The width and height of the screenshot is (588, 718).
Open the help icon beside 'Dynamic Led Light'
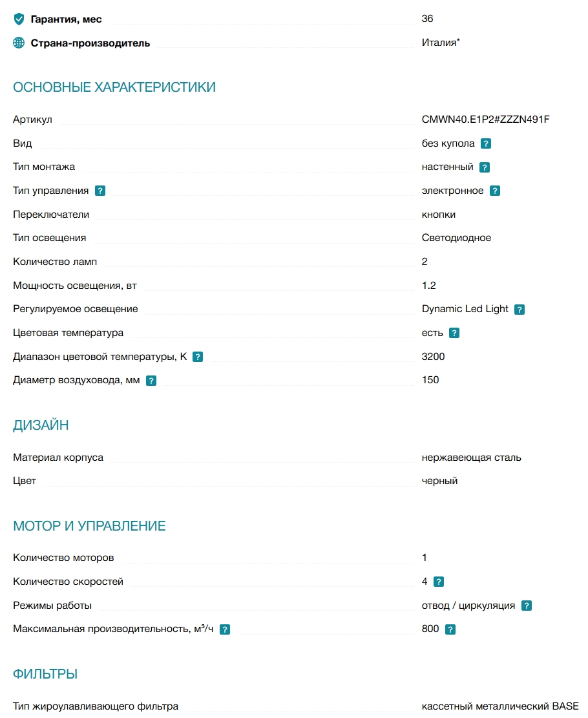click(520, 310)
